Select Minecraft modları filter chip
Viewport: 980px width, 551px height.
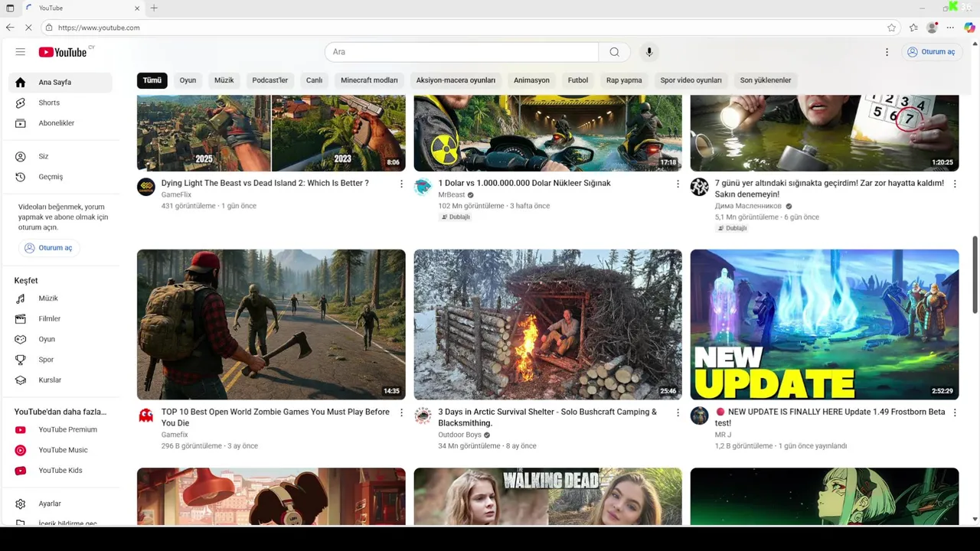click(369, 80)
